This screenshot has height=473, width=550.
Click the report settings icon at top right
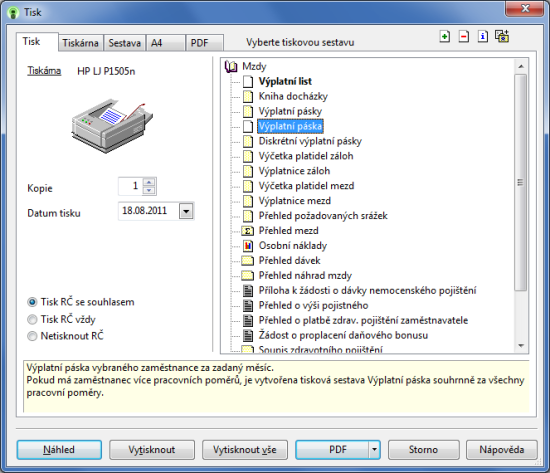[x=502, y=36]
